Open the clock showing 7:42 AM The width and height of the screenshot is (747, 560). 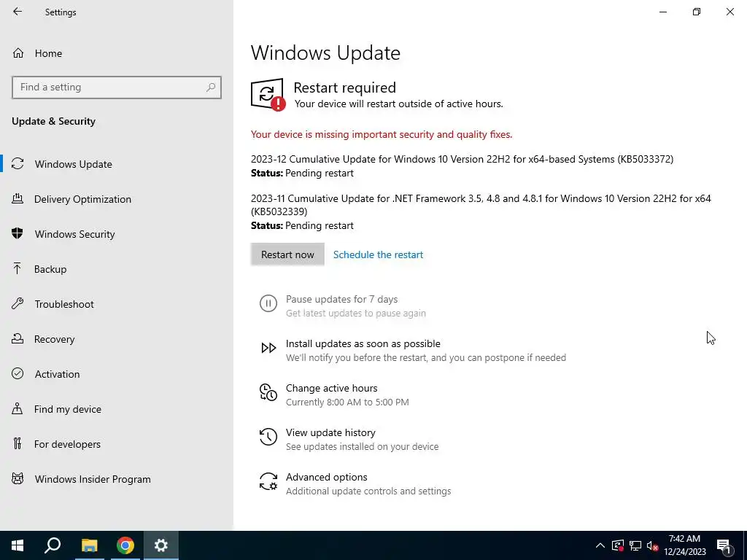coord(684,545)
